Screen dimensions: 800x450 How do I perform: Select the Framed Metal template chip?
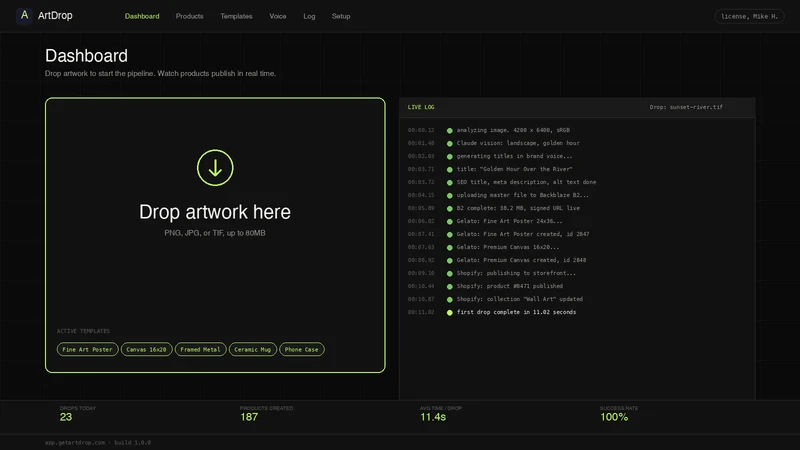click(201, 349)
